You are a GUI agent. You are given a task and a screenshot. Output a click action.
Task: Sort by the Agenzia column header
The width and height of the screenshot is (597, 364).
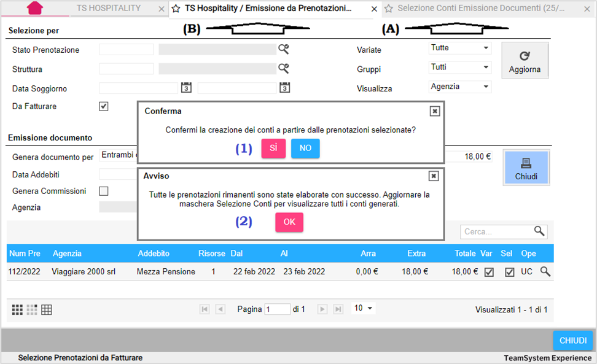click(x=67, y=254)
